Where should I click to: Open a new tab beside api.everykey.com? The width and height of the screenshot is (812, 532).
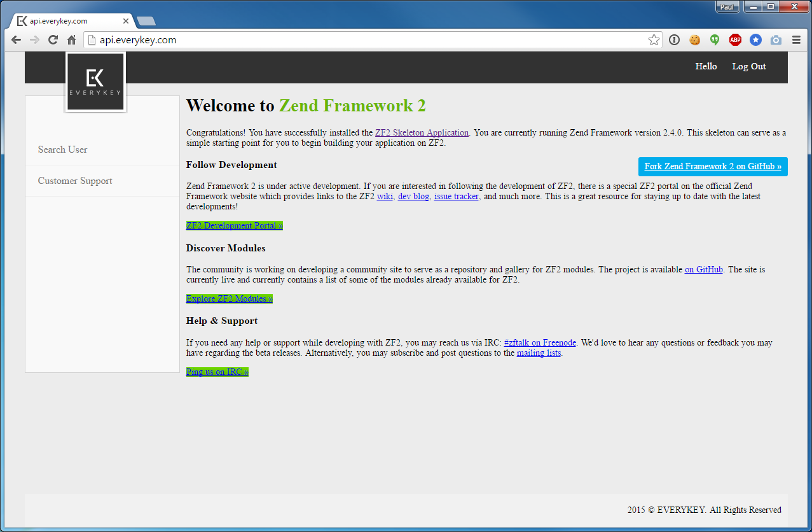pos(146,22)
